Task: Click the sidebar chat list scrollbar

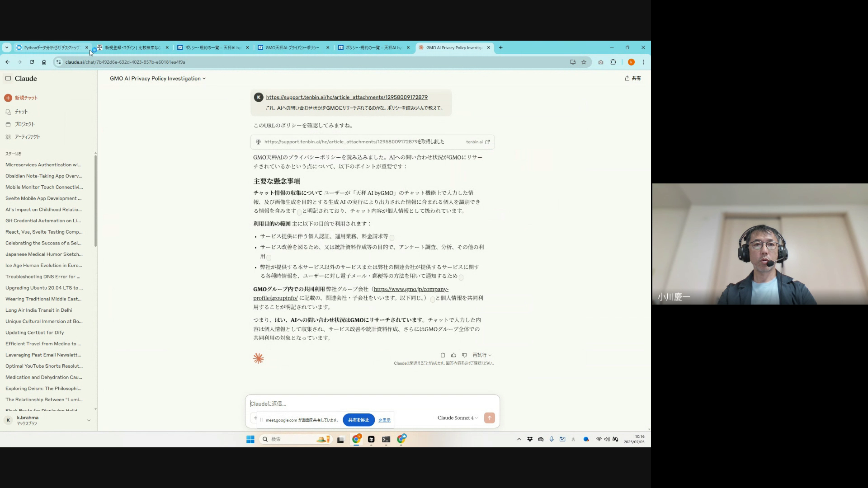Action: [95, 201]
